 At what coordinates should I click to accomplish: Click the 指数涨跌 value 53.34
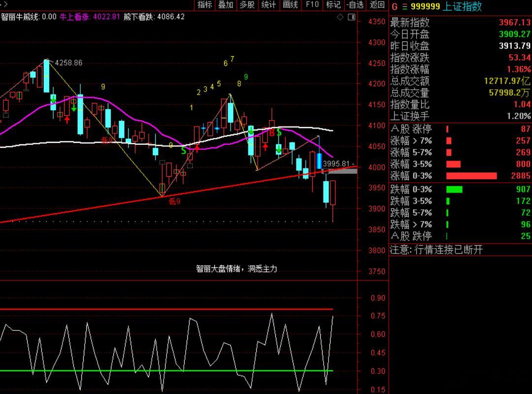point(519,57)
